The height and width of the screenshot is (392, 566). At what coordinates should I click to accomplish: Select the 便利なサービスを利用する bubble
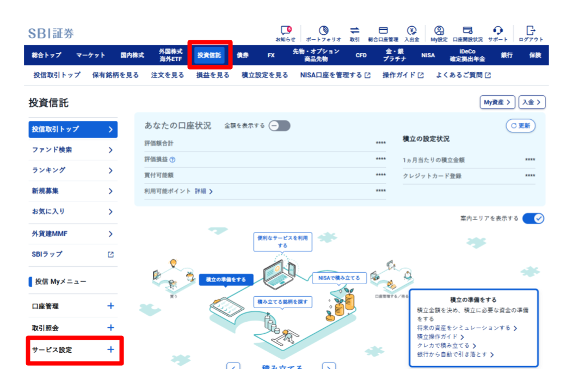pos(282,242)
